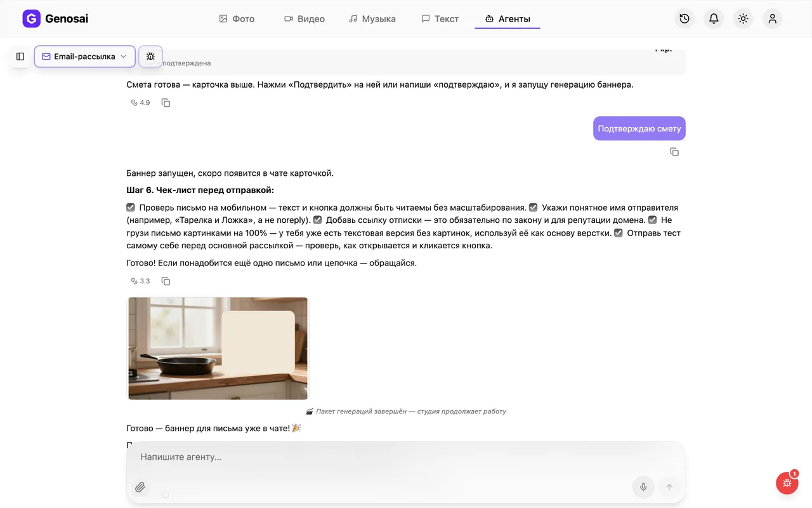Click the Genosai brand name
Viewport: 812px width, 508px height.
[67, 19]
